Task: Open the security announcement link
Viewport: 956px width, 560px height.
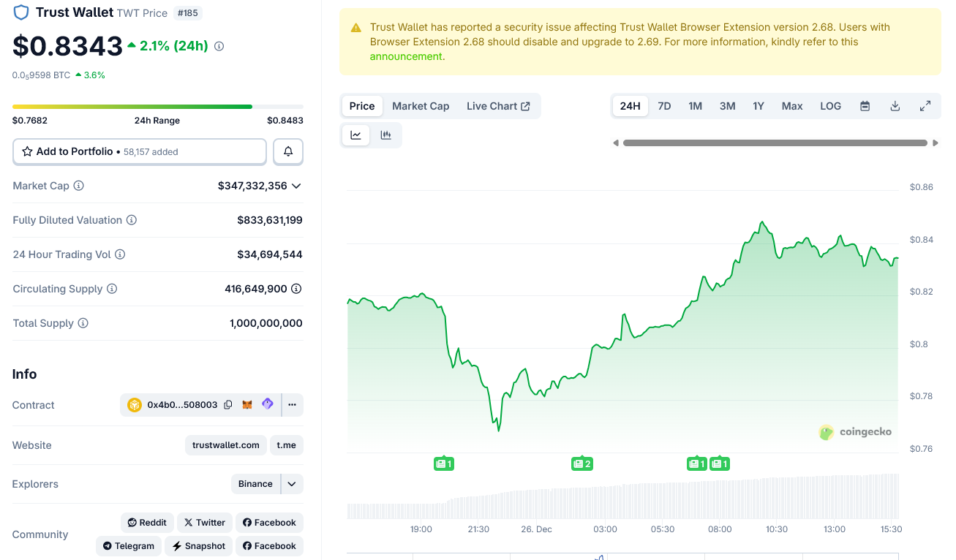Action: (x=405, y=56)
